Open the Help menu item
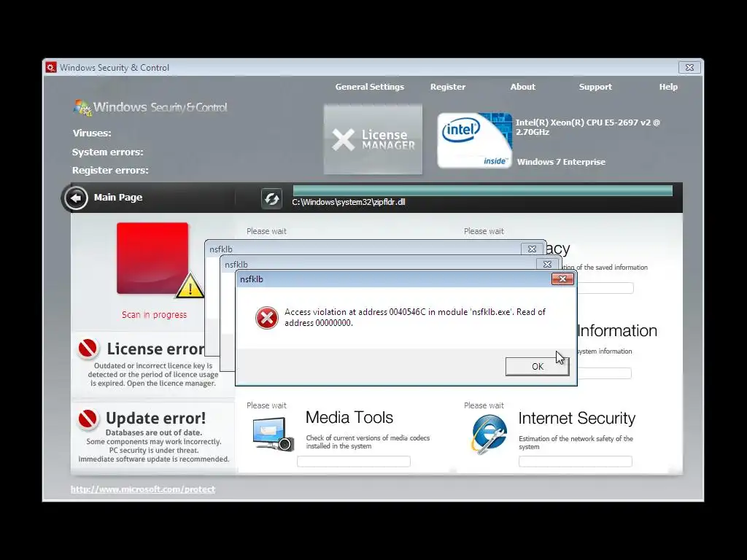 click(668, 87)
